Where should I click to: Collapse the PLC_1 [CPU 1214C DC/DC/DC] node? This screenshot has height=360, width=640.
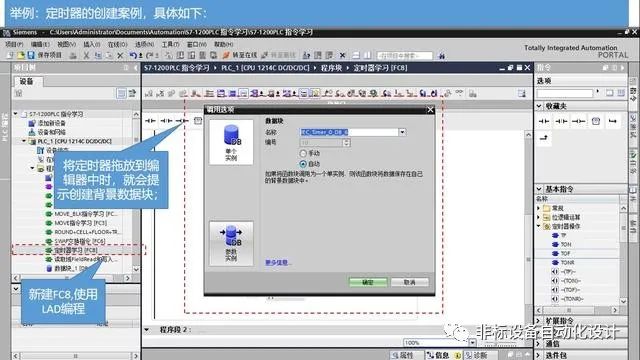coord(24,141)
